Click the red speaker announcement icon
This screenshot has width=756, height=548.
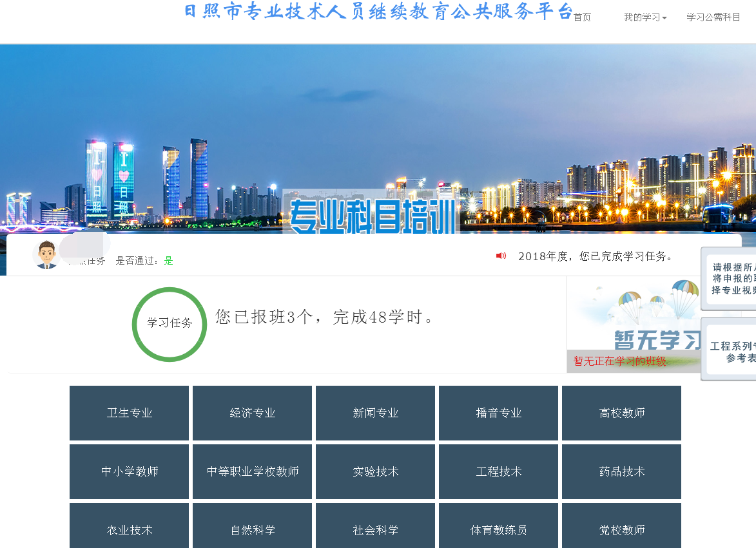click(x=501, y=256)
